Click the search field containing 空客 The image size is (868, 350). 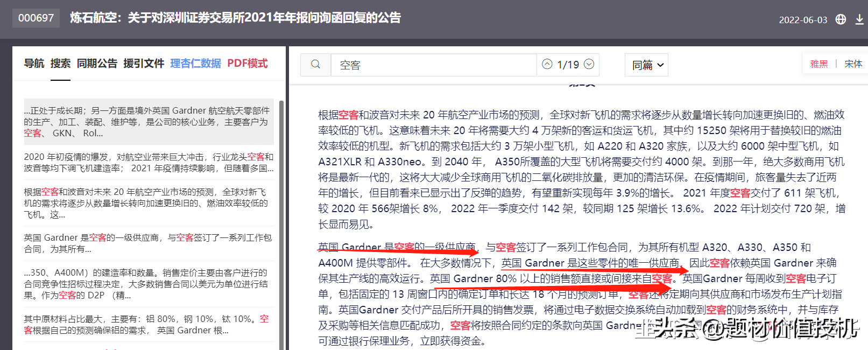click(x=434, y=65)
